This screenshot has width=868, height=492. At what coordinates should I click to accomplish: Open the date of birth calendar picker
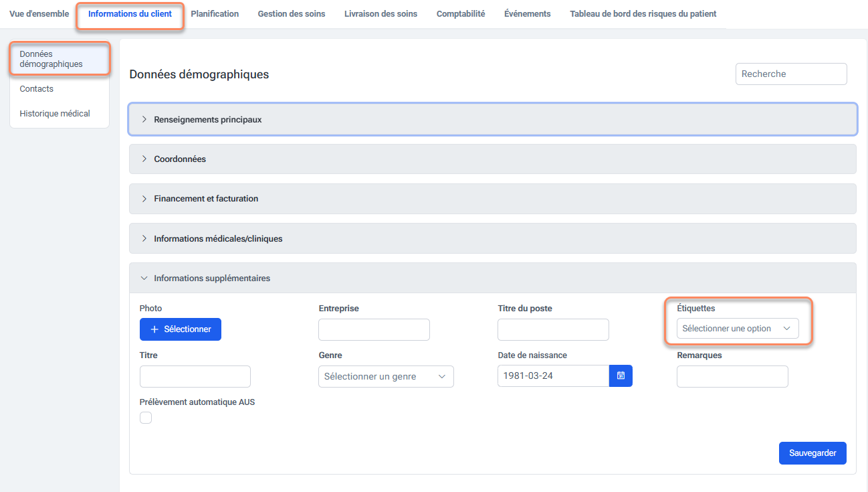tap(621, 376)
